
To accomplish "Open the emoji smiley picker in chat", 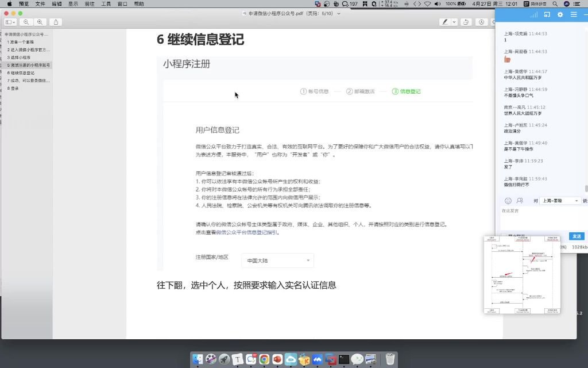I will click(508, 201).
